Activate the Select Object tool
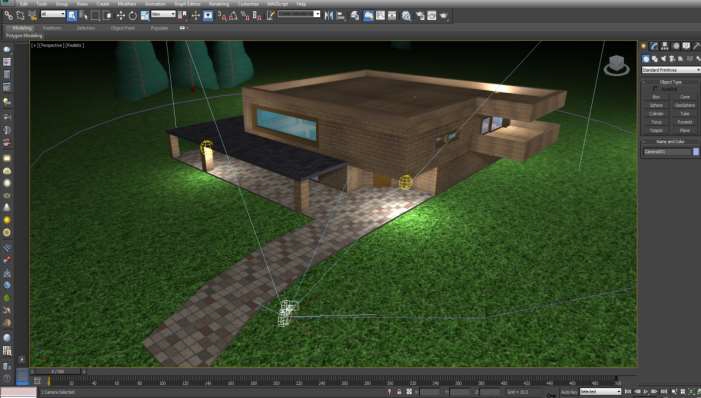 pyautogui.click(x=72, y=16)
